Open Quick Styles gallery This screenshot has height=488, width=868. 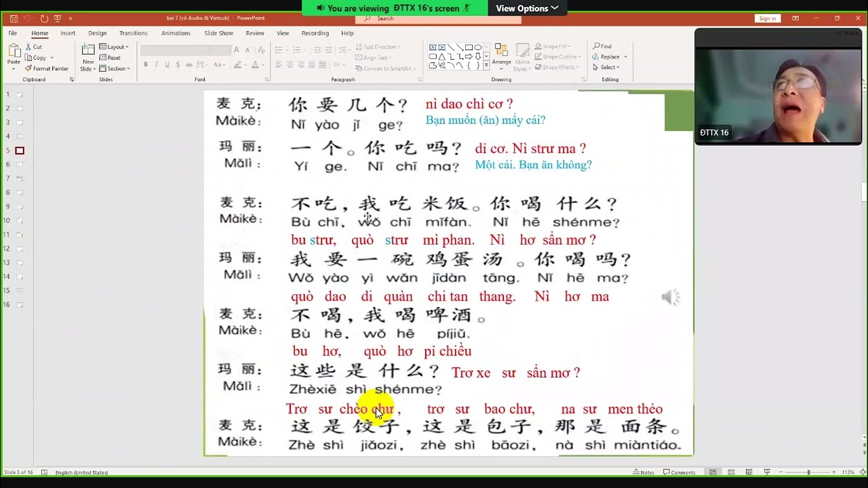click(x=521, y=57)
